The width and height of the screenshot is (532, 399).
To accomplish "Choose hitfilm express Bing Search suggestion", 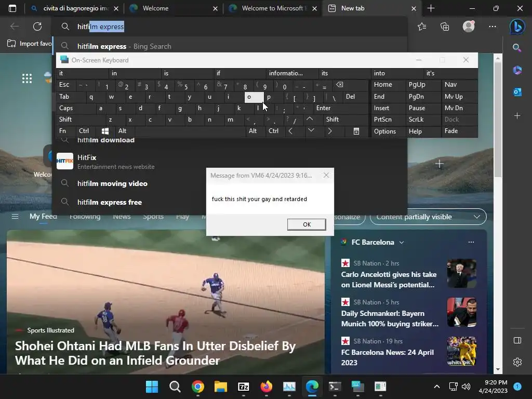I will [x=230, y=46].
